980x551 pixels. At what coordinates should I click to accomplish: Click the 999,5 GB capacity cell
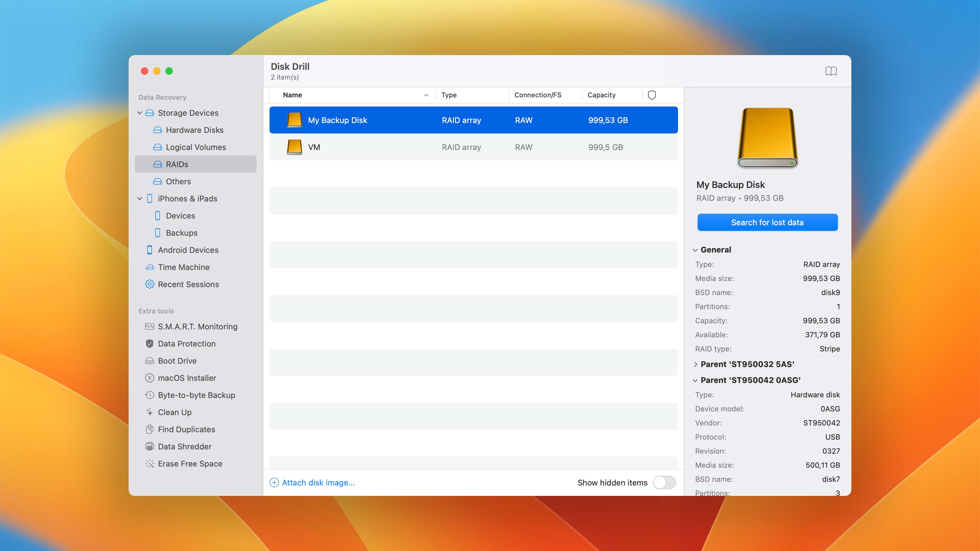click(x=605, y=147)
